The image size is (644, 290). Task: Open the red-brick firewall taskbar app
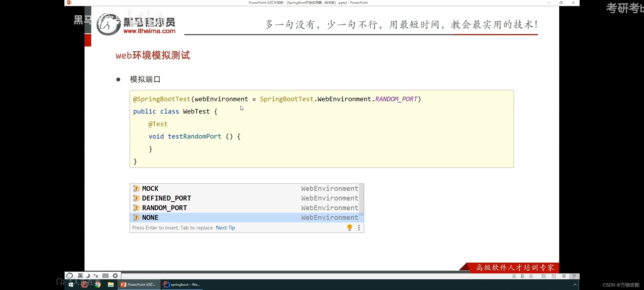(85, 285)
